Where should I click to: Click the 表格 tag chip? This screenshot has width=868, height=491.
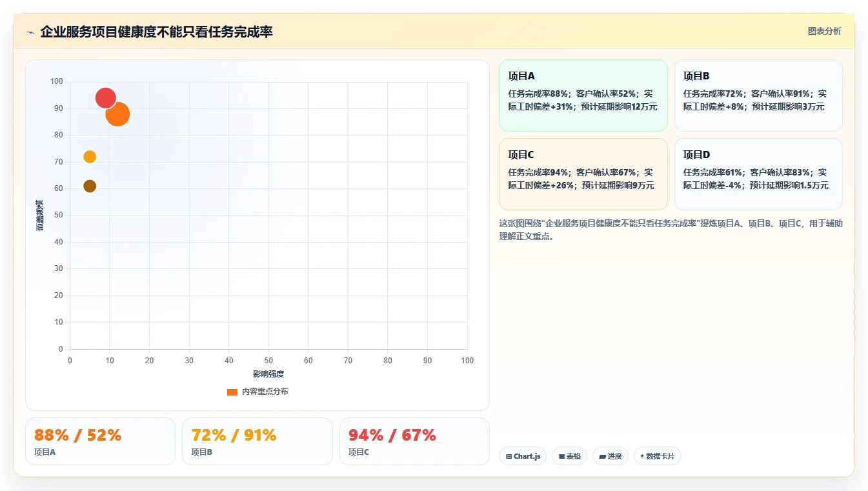point(569,456)
